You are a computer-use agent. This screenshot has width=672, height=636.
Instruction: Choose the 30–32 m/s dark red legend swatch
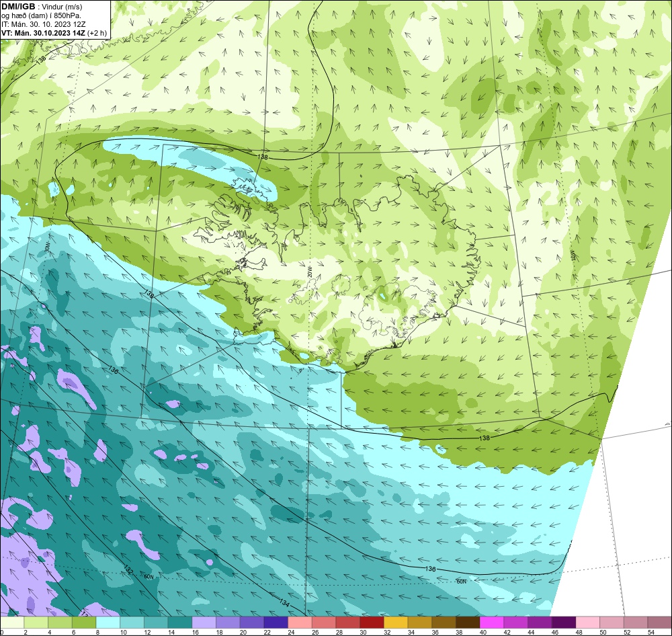372,623
